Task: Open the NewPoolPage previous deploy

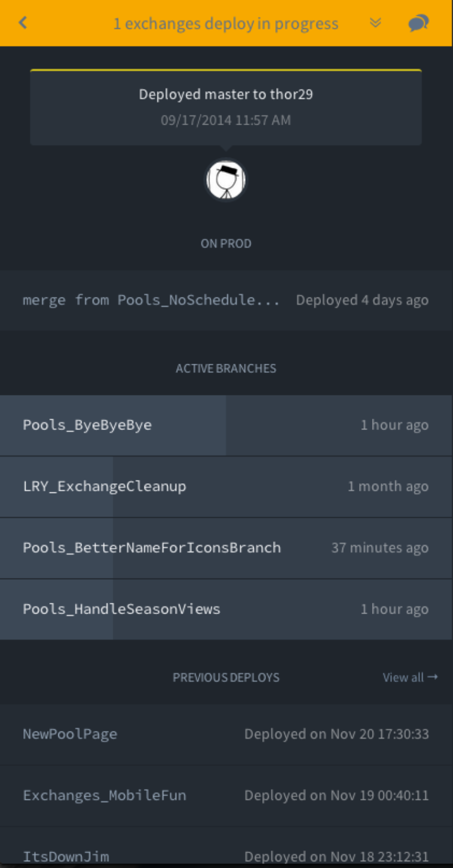Action: (x=226, y=734)
